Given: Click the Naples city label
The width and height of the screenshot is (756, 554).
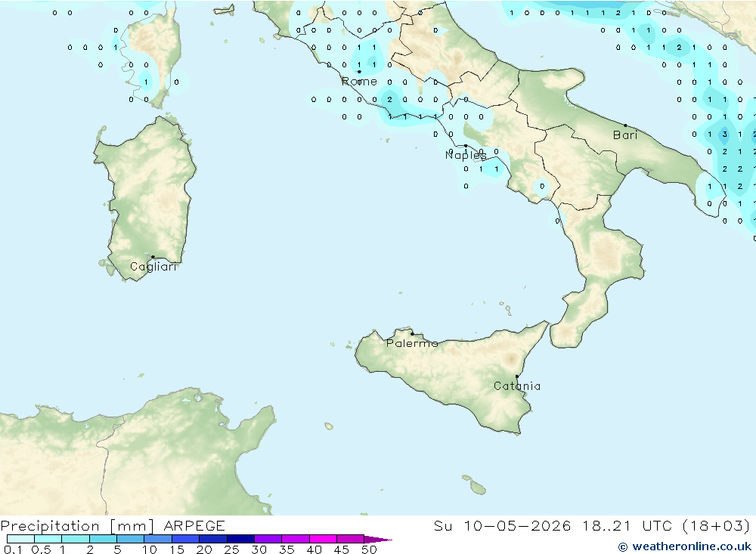Looking at the screenshot, I should click(466, 155).
